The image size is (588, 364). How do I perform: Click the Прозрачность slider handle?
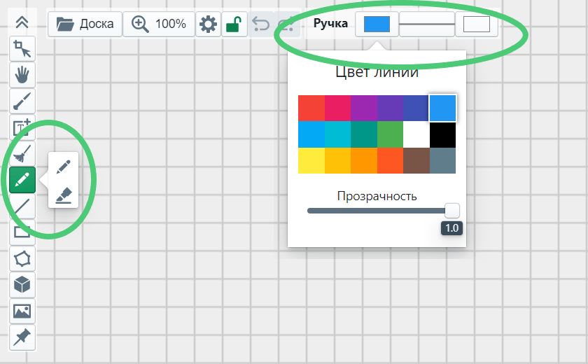click(452, 211)
